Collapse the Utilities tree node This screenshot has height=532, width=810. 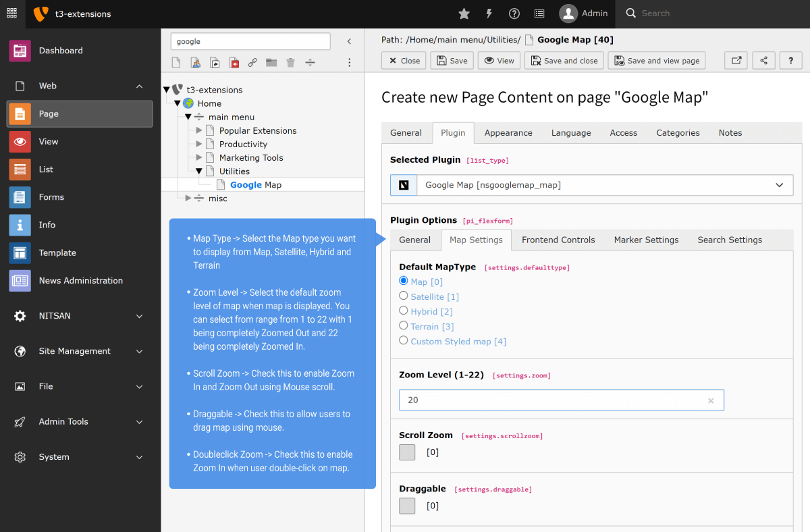click(x=199, y=171)
